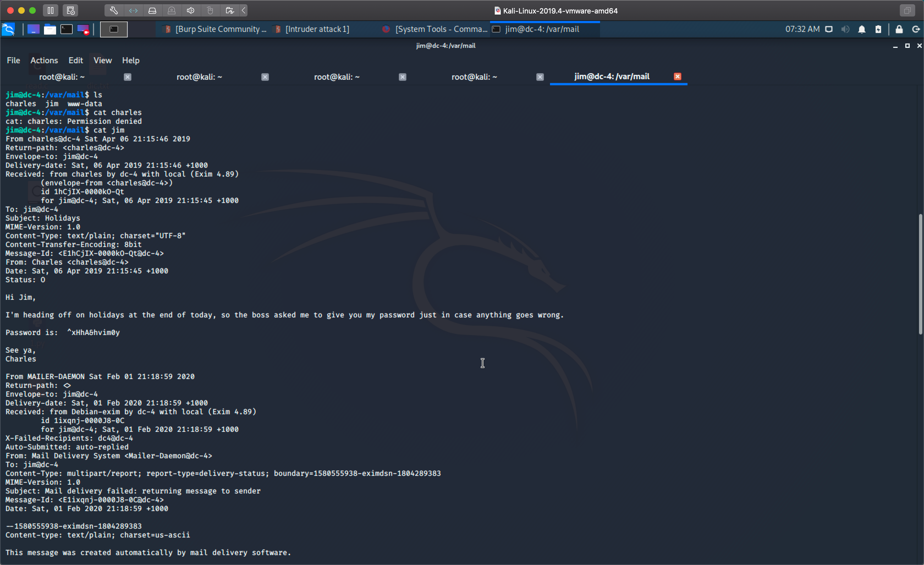Click the VM sound device icon

tap(191, 10)
